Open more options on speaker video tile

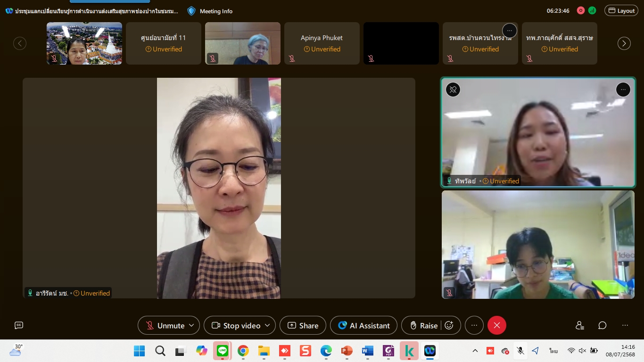point(623,90)
